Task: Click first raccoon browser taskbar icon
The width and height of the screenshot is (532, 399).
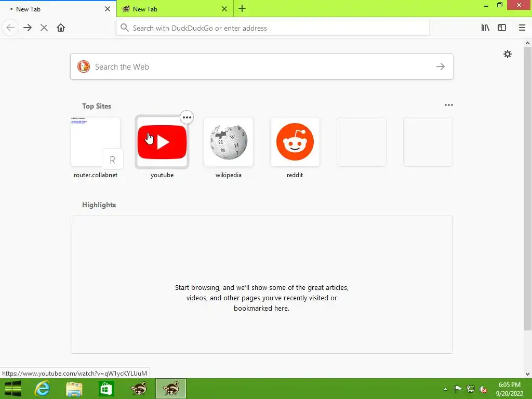Action: pyautogui.click(x=139, y=389)
